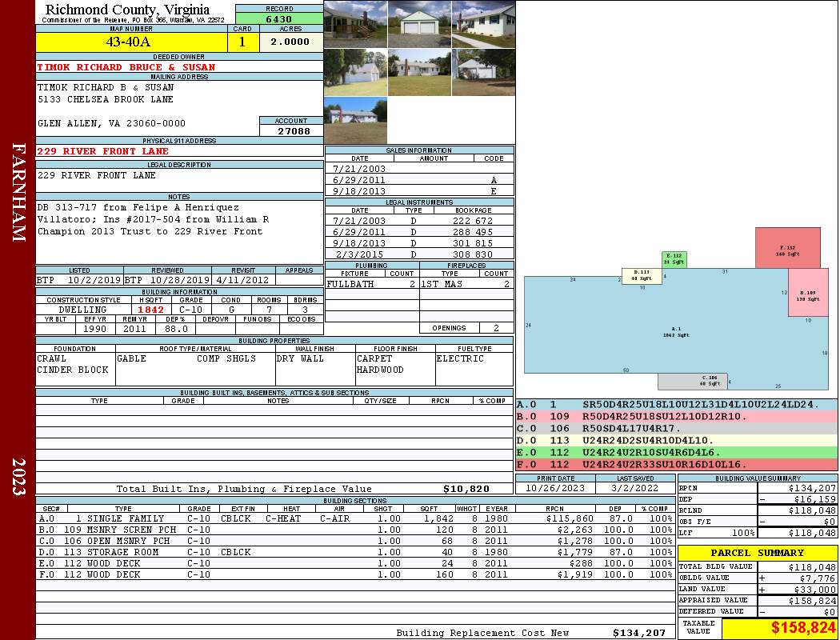Select building section row A.0 SINGLE FAMILY
The width and height of the screenshot is (840, 640).
point(355,518)
